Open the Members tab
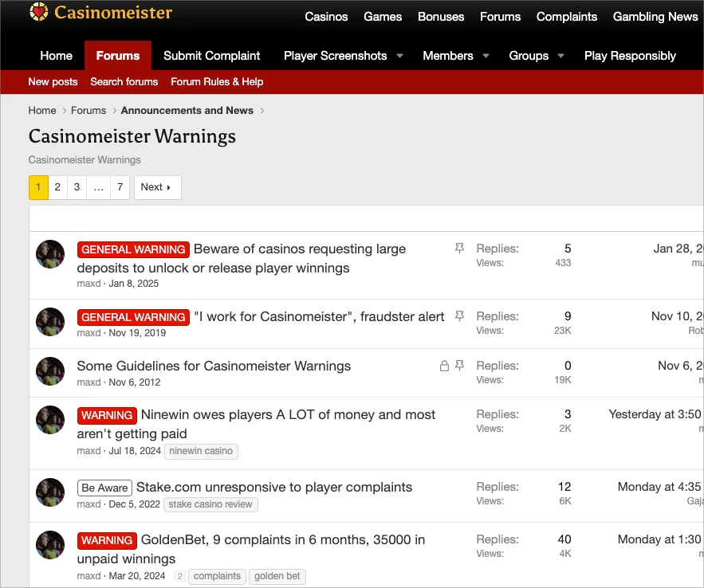Viewport: 704px width, 588px height. [447, 56]
